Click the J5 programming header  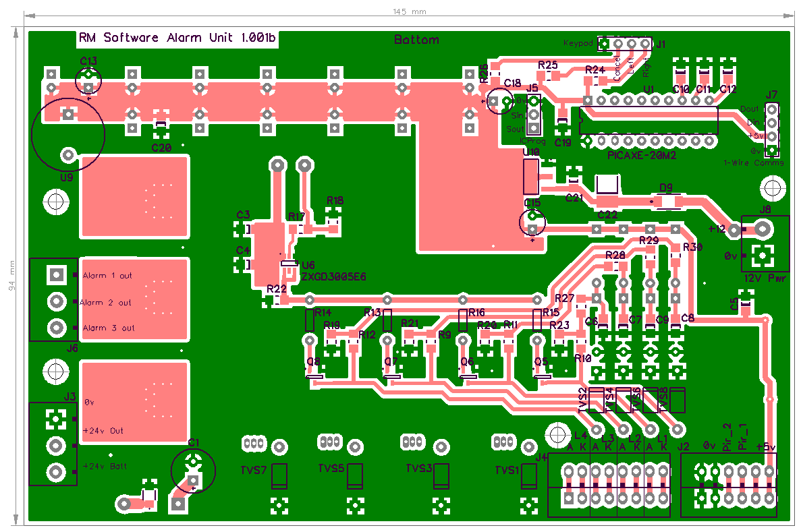point(534,115)
